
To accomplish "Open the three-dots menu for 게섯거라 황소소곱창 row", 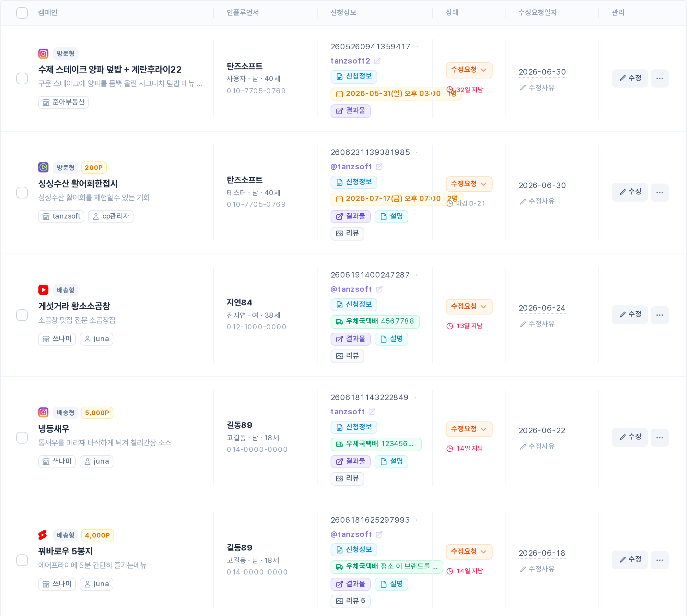I will click(x=659, y=315).
